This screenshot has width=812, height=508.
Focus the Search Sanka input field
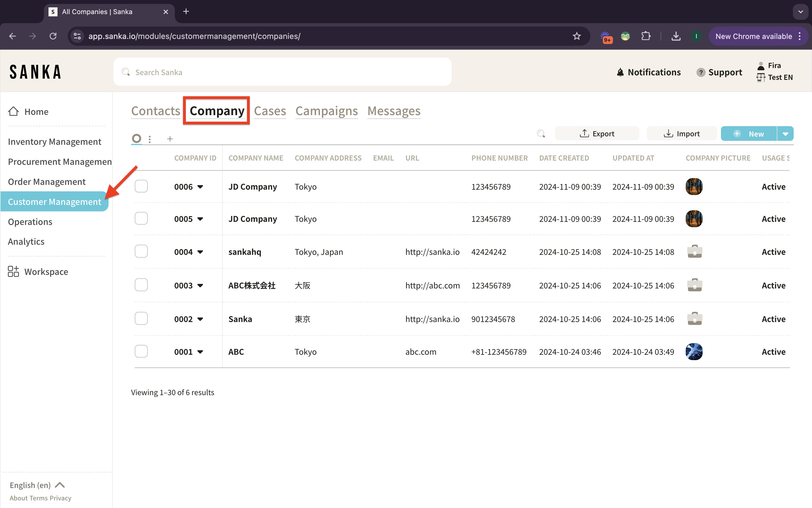tap(282, 72)
